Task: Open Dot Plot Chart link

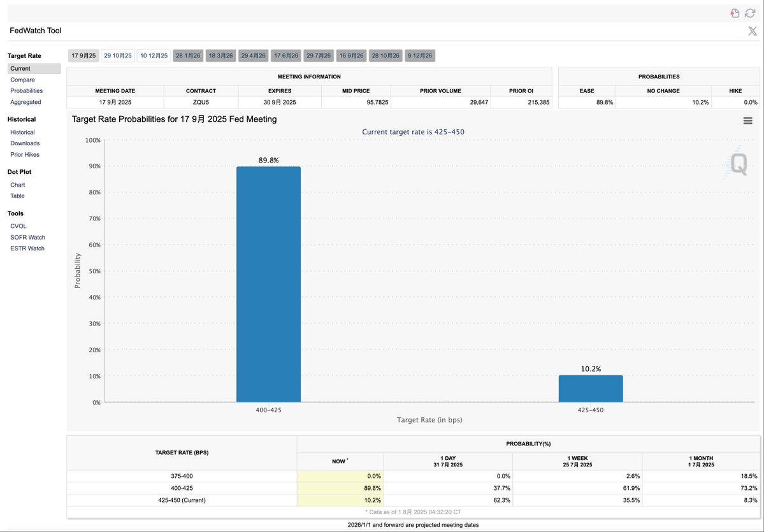Action: pos(18,185)
